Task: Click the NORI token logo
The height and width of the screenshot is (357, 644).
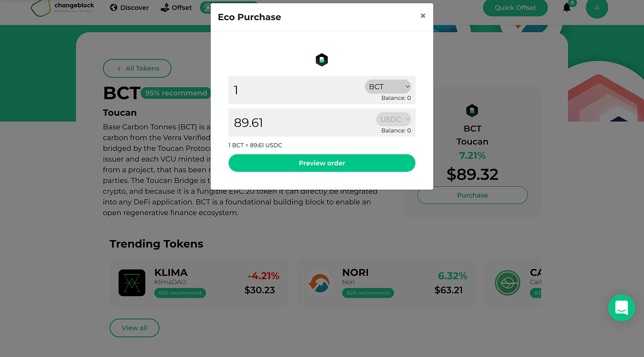Action: [319, 283]
